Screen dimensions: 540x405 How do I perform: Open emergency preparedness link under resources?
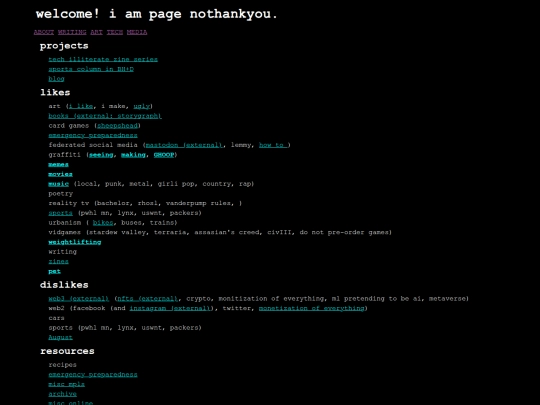[93, 374]
